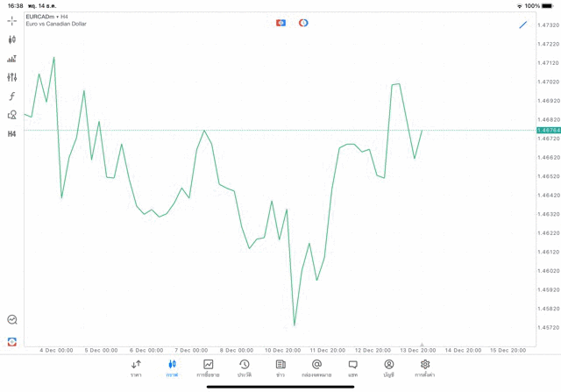Tap the red and blue circular icon
This screenshot has width=561, height=392.
(x=303, y=23)
